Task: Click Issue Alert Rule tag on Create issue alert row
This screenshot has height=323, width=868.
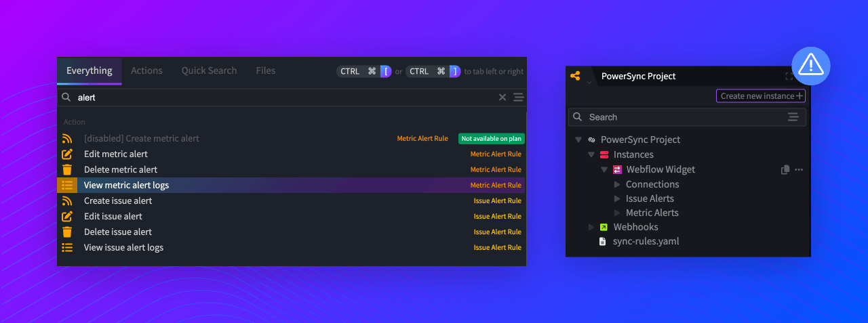Action: [497, 200]
